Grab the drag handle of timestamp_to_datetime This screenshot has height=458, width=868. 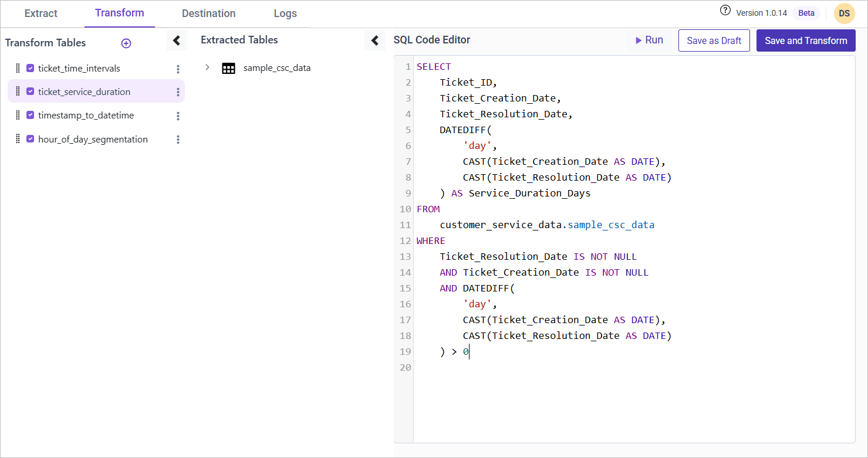click(18, 116)
